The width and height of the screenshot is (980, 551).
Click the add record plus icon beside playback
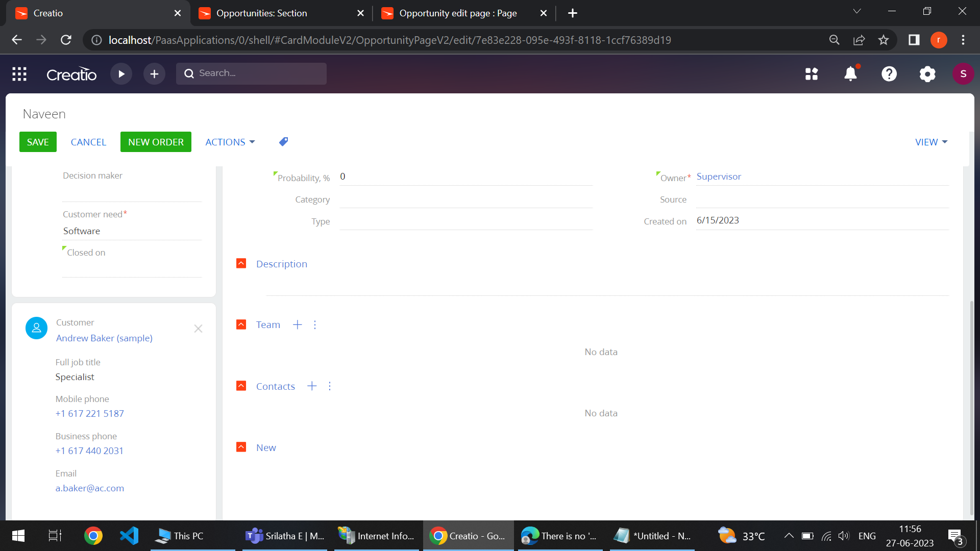[x=154, y=74]
